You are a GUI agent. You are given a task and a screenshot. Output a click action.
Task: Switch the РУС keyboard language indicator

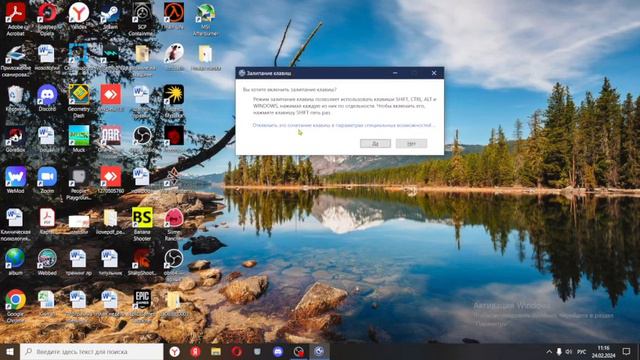pyautogui.click(x=581, y=351)
